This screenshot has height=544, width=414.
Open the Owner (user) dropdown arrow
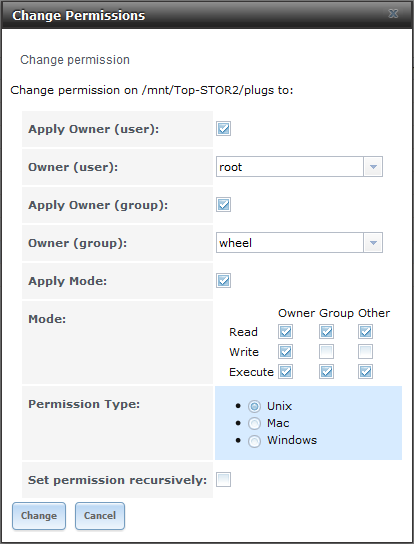click(373, 167)
